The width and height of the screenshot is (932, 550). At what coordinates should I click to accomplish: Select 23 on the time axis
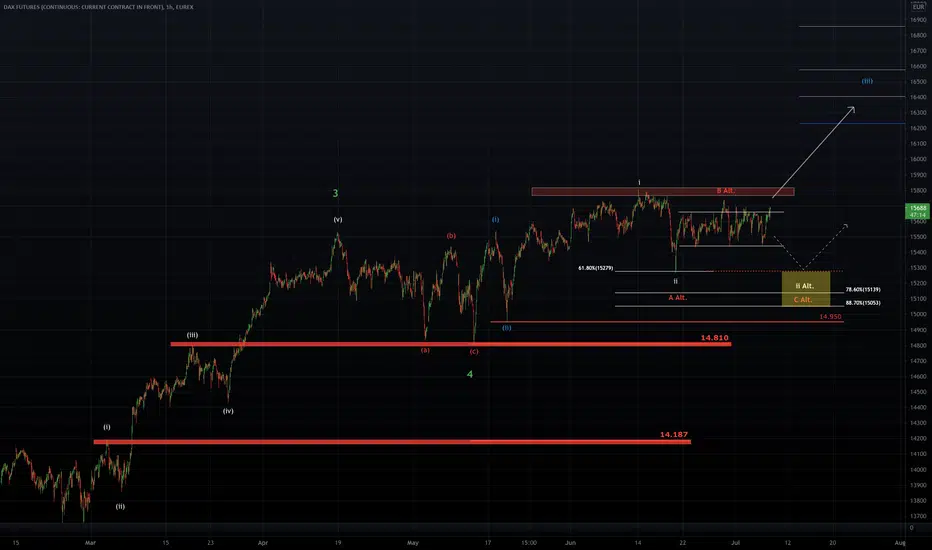coord(210,542)
